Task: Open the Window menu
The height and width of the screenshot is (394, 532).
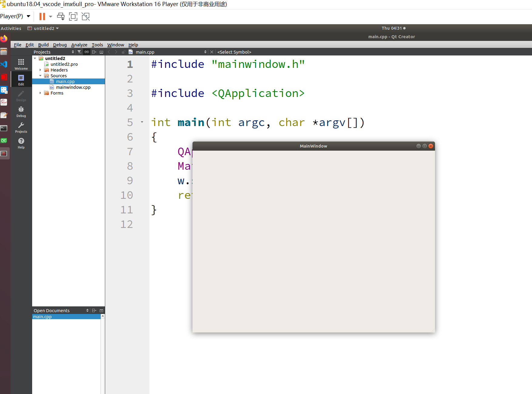Action: pos(115,45)
